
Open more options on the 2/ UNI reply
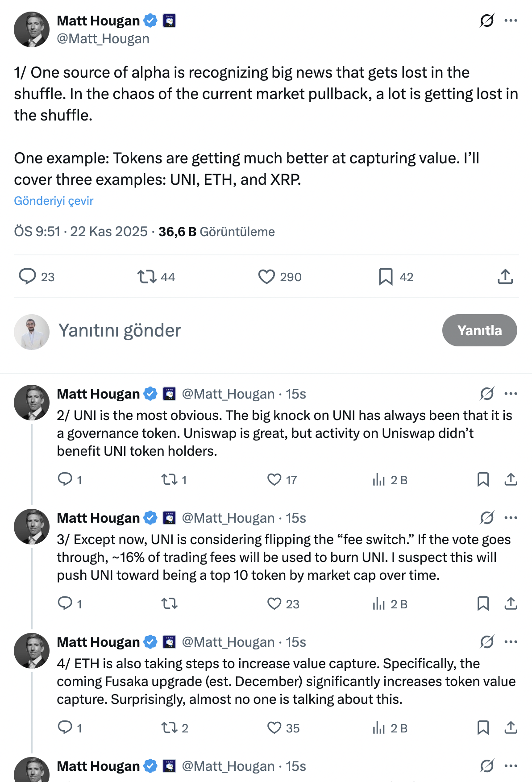[511, 394]
